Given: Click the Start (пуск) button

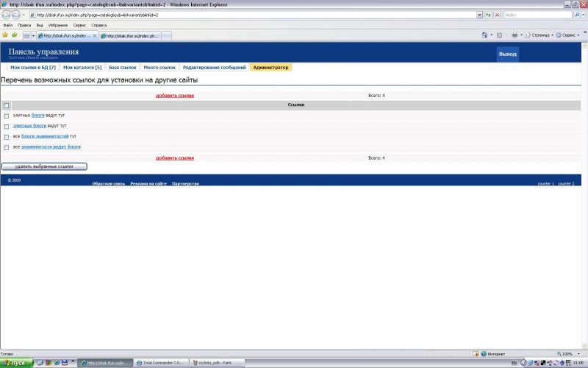Looking at the screenshot, I should [x=14, y=363].
